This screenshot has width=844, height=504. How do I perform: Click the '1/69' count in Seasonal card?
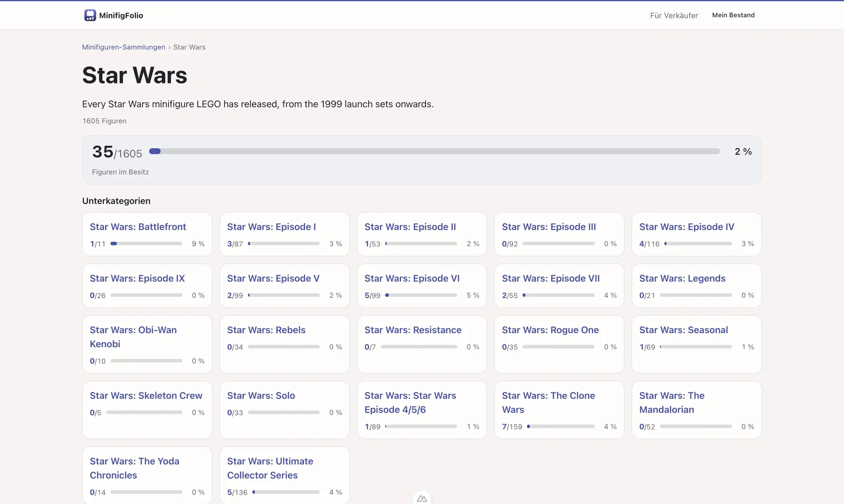(x=647, y=347)
